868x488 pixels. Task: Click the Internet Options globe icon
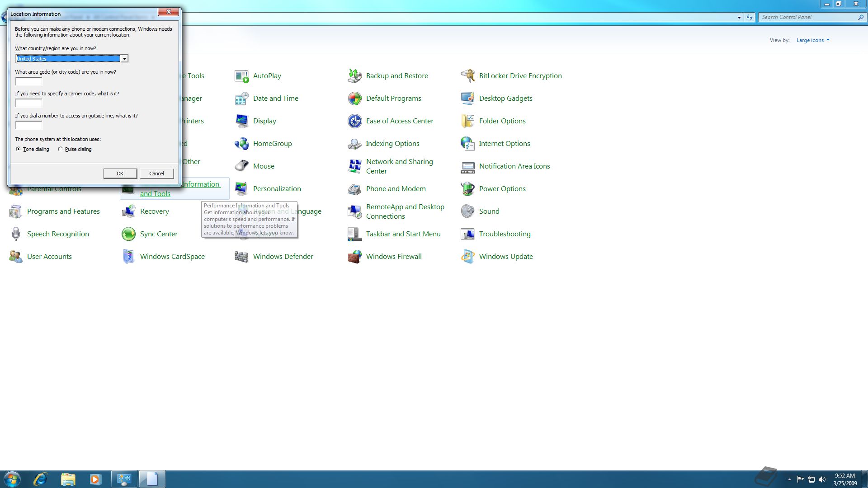[x=467, y=144]
